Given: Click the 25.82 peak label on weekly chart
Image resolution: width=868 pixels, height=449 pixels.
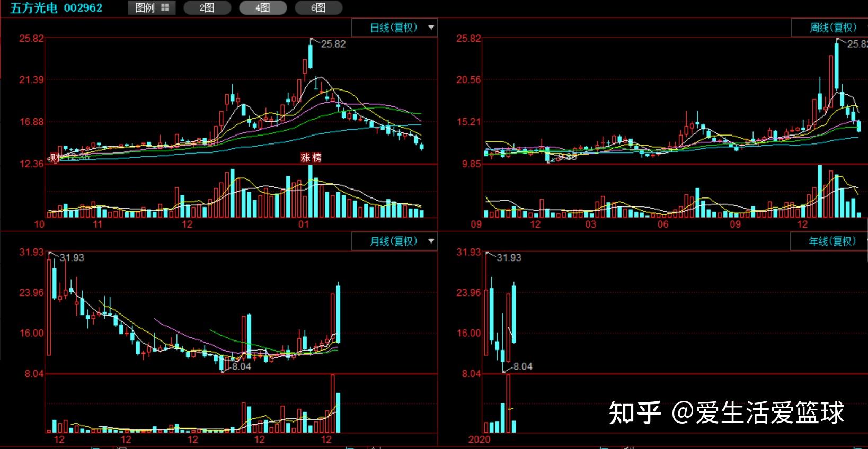Looking at the screenshot, I should 857,44.
